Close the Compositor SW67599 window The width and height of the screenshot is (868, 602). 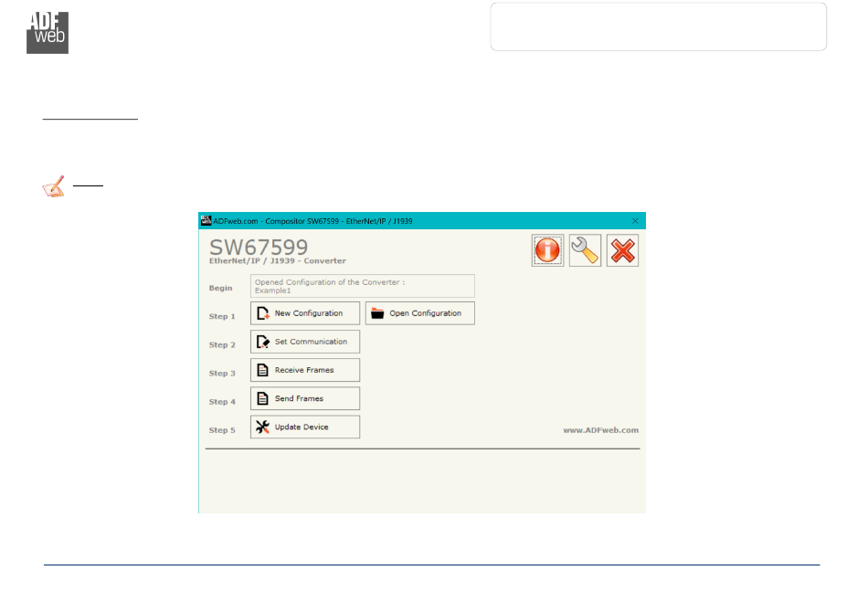click(635, 221)
